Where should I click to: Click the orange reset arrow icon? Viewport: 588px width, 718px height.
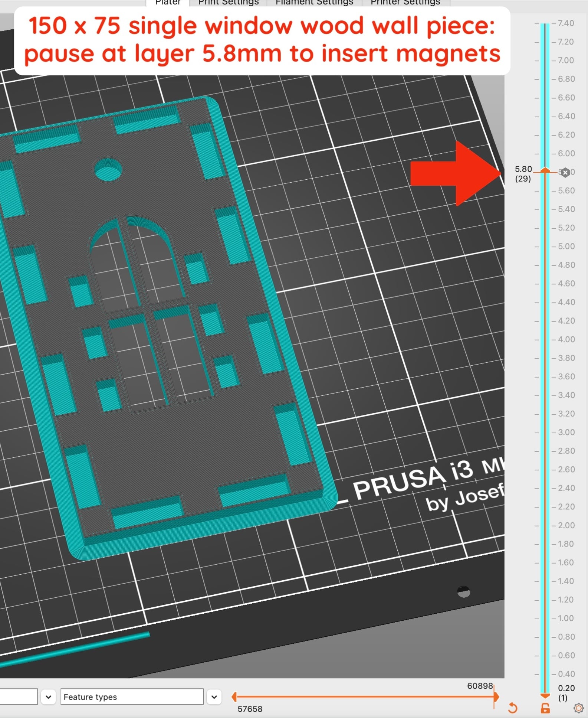pos(513,708)
